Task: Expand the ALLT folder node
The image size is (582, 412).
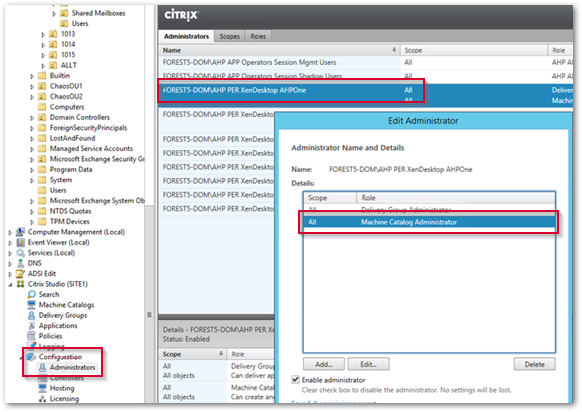Action: (x=43, y=66)
